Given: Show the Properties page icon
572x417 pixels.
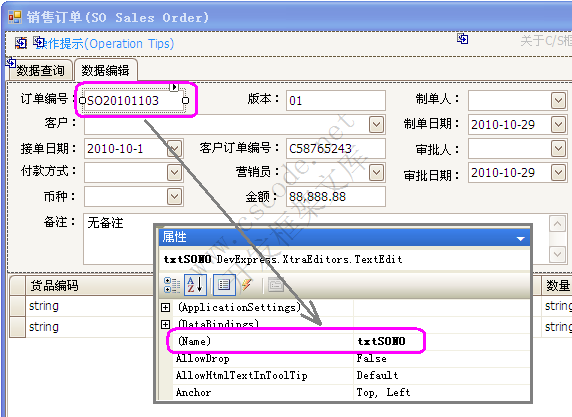Looking at the screenshot, I should point(224,285).
